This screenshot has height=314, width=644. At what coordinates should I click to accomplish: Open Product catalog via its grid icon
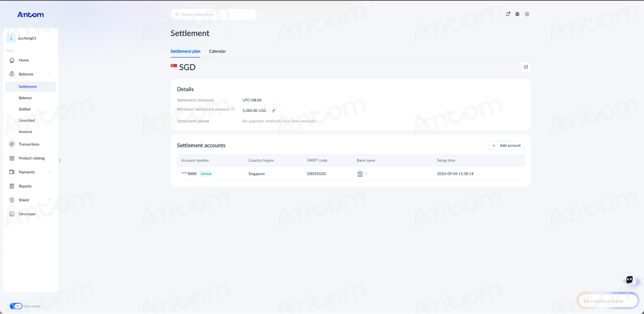pyautogui.click(x=12, y=158)
